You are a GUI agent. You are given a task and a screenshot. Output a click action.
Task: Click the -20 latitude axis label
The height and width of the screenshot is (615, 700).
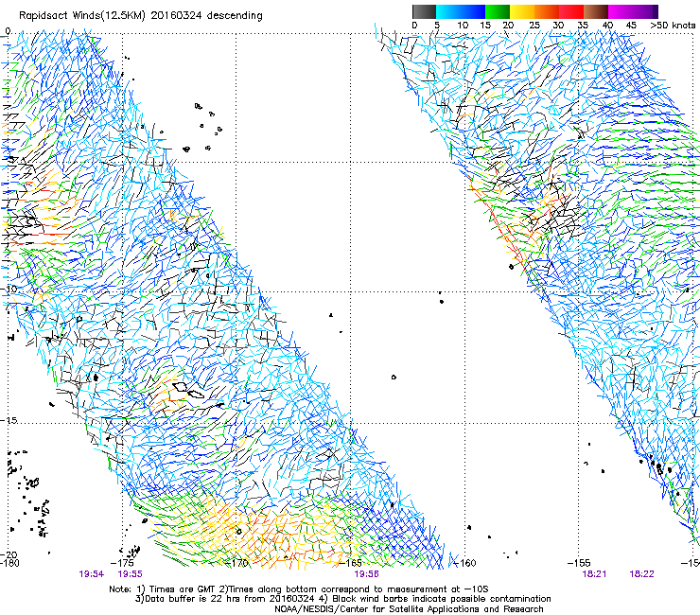(x=9, y=554)
